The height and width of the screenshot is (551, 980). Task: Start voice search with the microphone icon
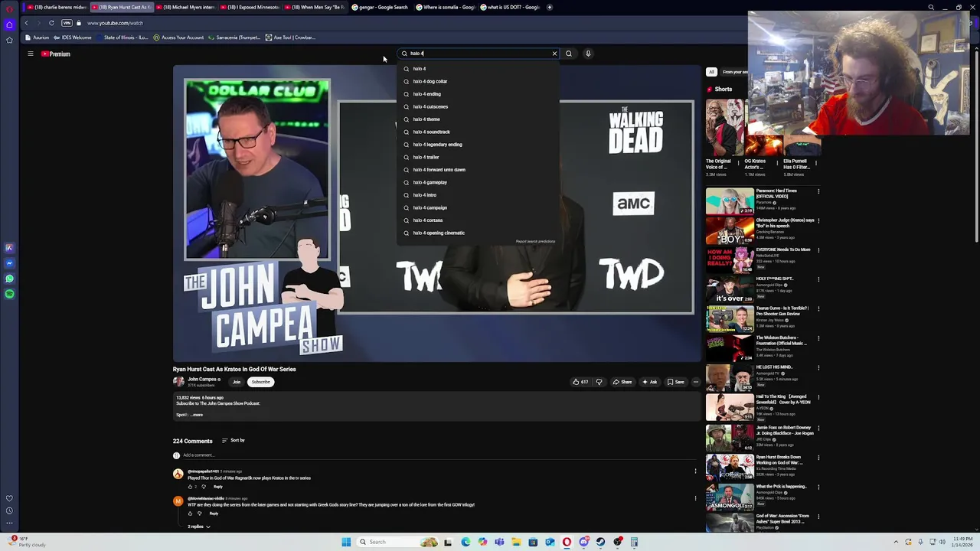pyautogui.click(x=588, y=54)
